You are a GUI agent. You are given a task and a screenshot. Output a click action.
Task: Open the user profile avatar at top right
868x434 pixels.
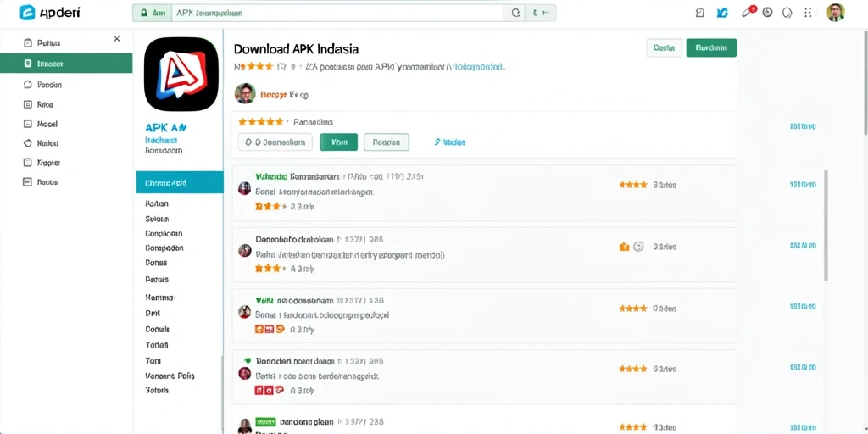tap(835, 12)
